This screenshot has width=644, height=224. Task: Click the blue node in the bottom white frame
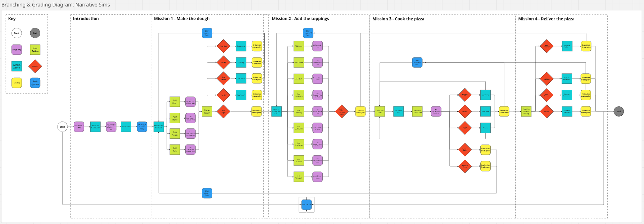point(307,205)
